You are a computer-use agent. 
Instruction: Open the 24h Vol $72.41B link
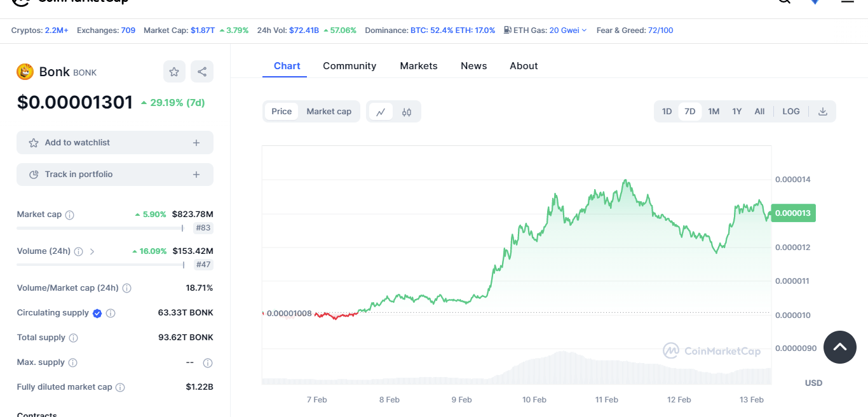pyautogui.click(x=304, y=30)
